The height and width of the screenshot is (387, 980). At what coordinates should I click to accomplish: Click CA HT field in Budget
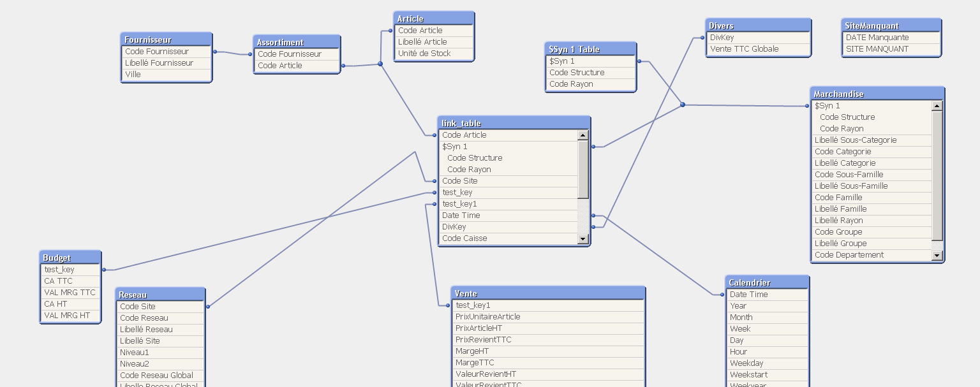[70, 304]
